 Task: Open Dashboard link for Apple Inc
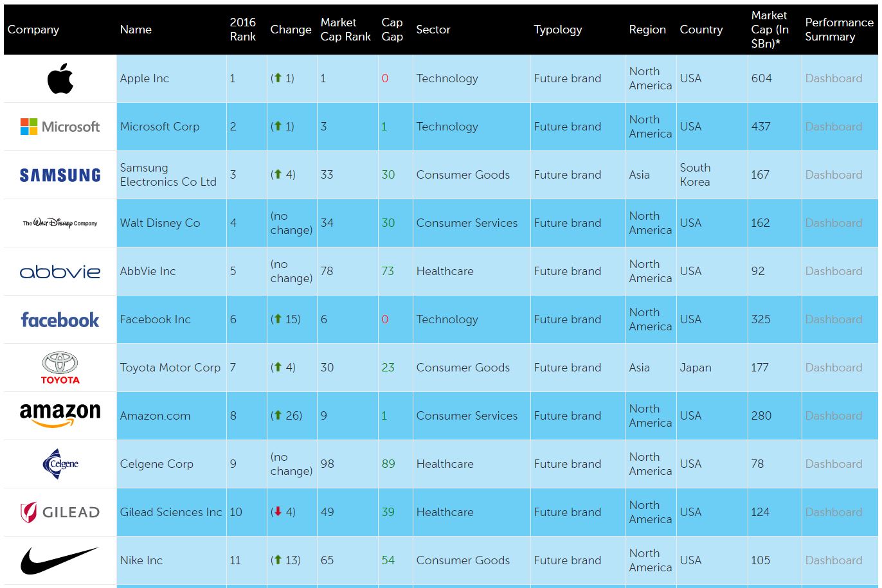click(833, 78)
